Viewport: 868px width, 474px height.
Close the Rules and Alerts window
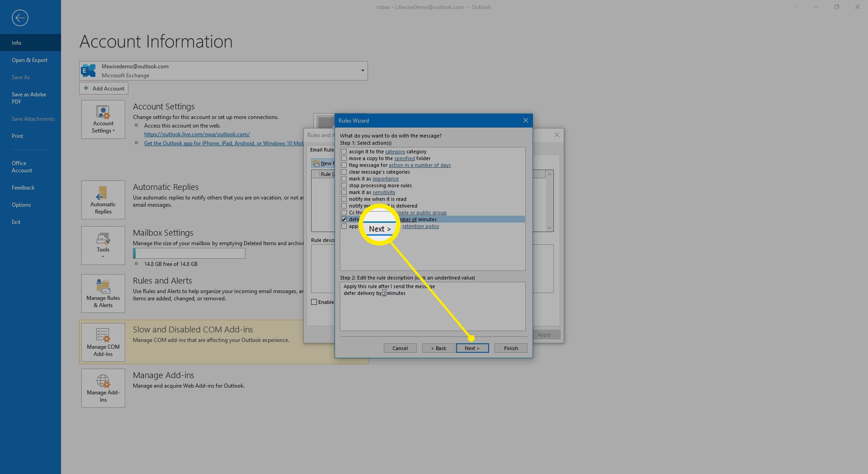click(557, 135)
